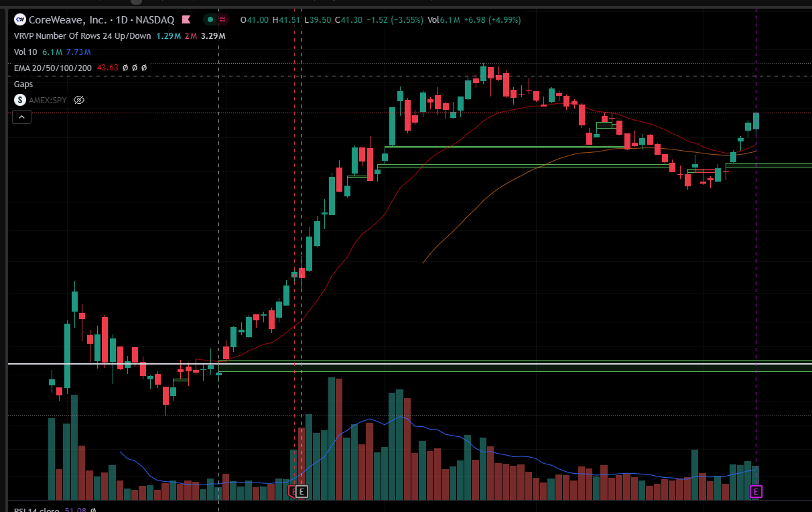812x512 pixels.
Task: Show the hidden AMEX:SPY series via eye icon
Action: pyautogui.click(x=79, y=100)
